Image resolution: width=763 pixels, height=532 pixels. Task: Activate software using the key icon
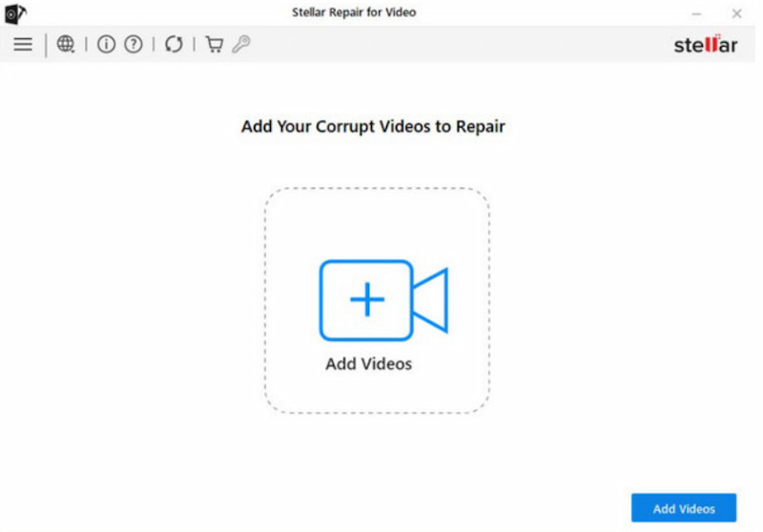point(240,45)
